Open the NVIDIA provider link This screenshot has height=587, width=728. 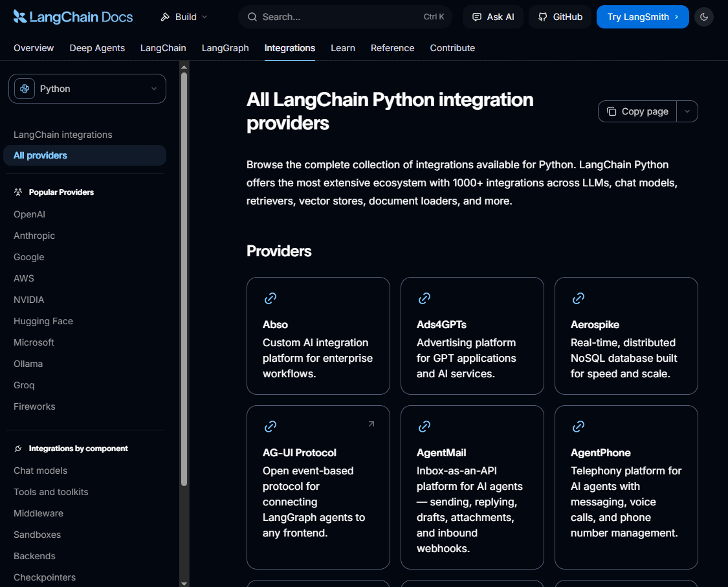pyautogui.click(x=28, y=300)
